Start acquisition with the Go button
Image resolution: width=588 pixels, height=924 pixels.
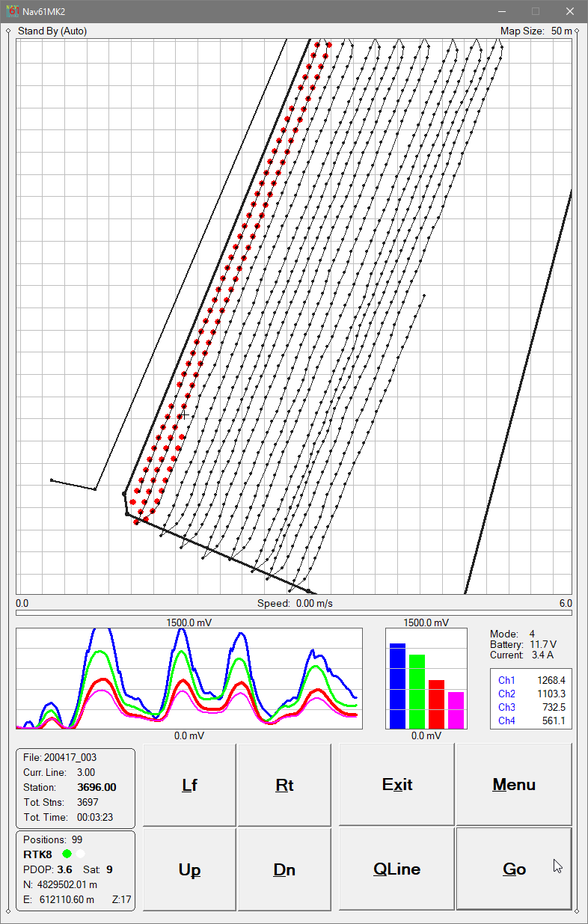pos(514,869)
